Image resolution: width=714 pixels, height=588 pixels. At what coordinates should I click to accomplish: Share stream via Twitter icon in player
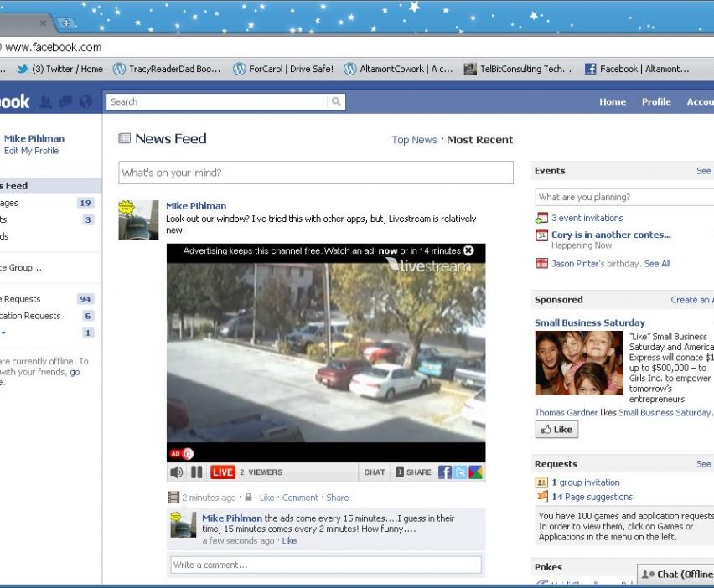pyautogui.click(x=460, y=472)
